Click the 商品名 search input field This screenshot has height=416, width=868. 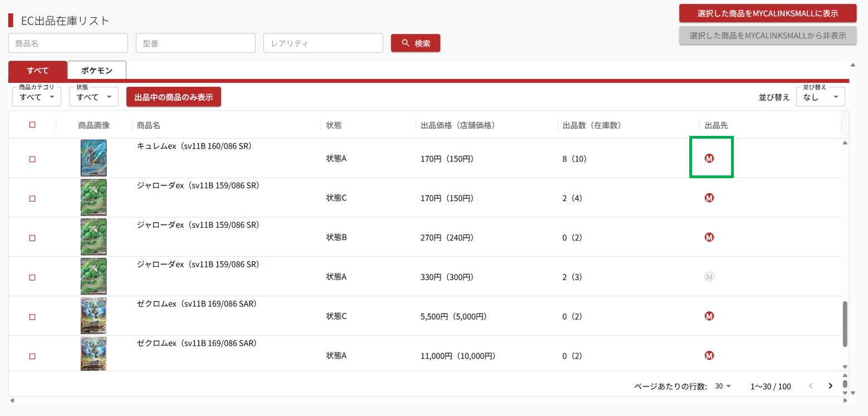(x=68, y=43)
